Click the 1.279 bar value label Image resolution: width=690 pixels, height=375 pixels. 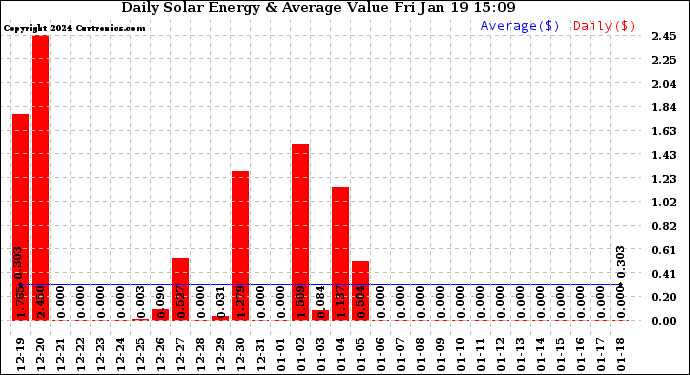pyautogui.click(x=240, y=302)
